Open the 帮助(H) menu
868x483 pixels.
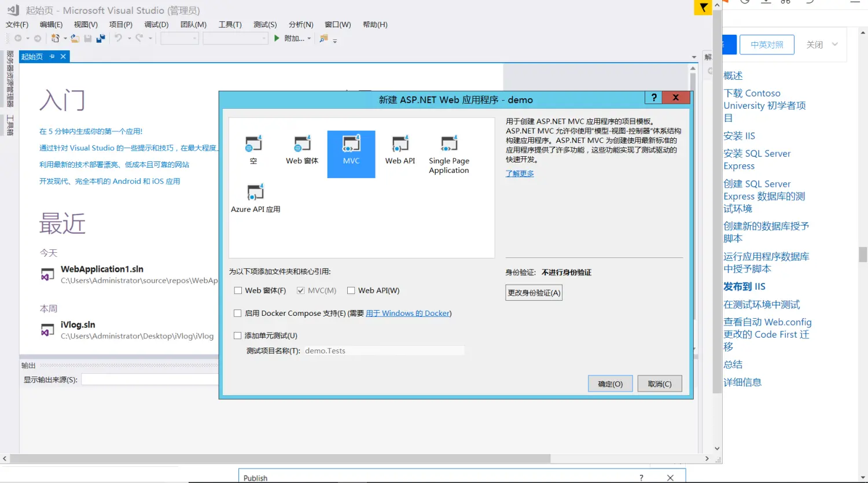click(375, 24)
